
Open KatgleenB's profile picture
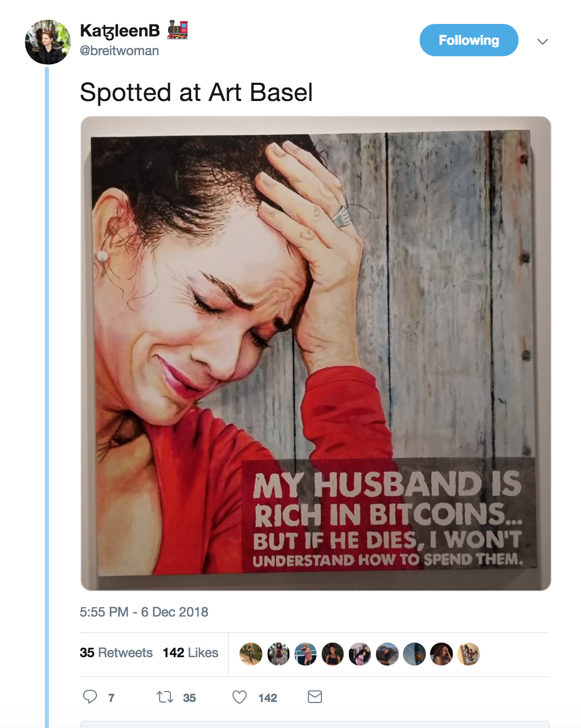(x=48, y=42)
